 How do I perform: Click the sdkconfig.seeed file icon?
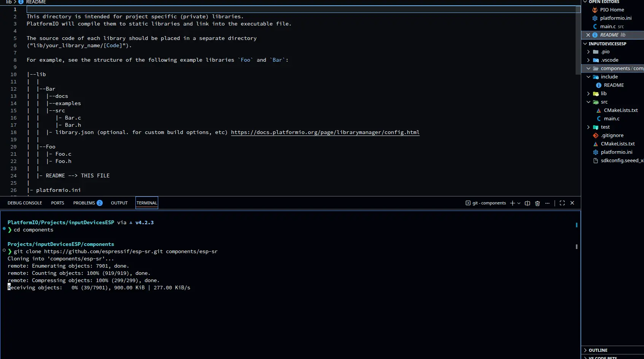click(x=596, y=161)
